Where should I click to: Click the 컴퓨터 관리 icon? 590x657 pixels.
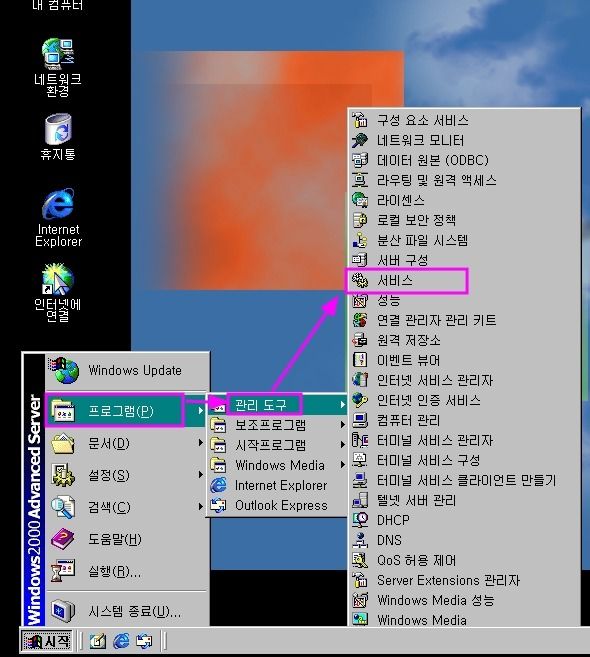click(360, 420)
